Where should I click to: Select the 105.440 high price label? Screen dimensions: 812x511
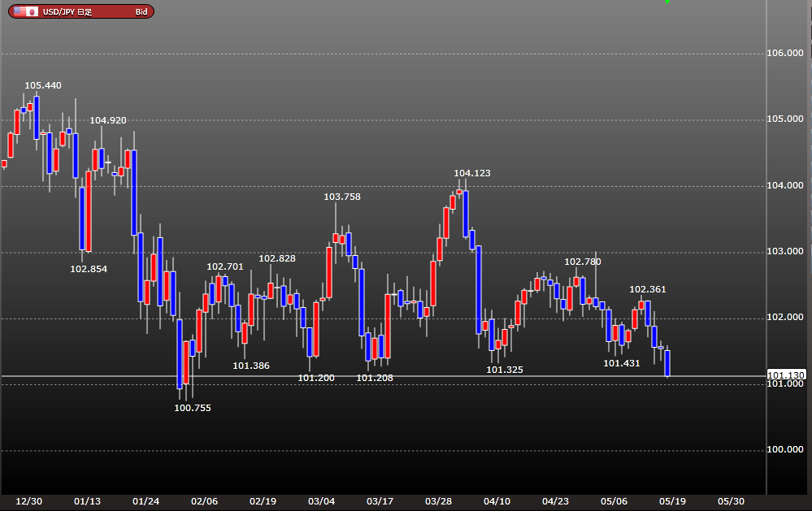pyautogui.click(x=43, y=85)
